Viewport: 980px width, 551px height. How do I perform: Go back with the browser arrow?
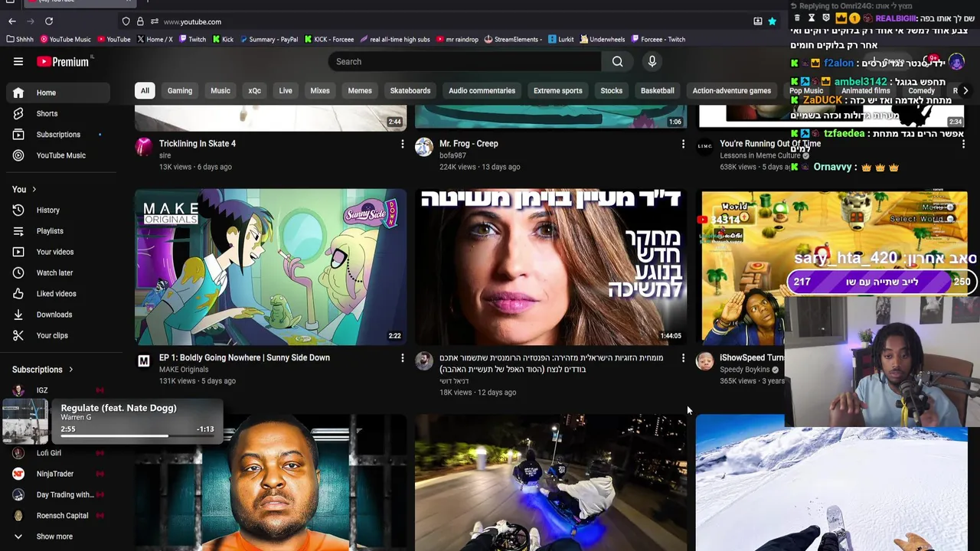(x=11, y=21)
